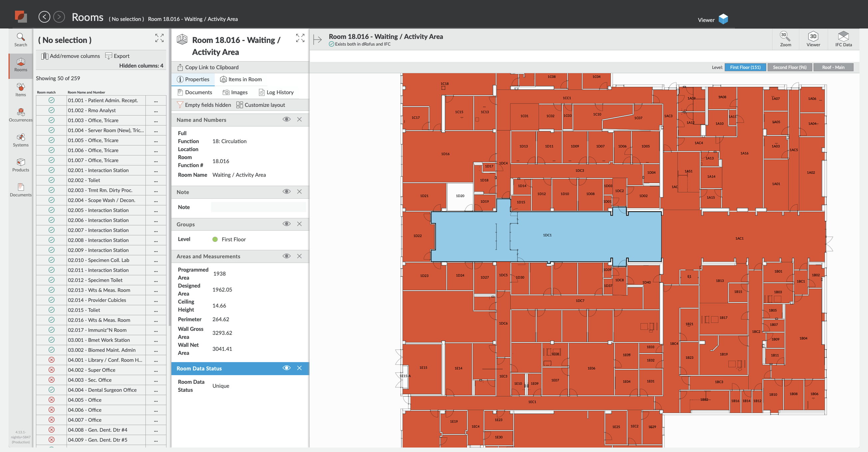Open the Documents sidebar panel
The height and width of the screenshot is (452, 868).
pyautogui.click(x=20, y=189)
